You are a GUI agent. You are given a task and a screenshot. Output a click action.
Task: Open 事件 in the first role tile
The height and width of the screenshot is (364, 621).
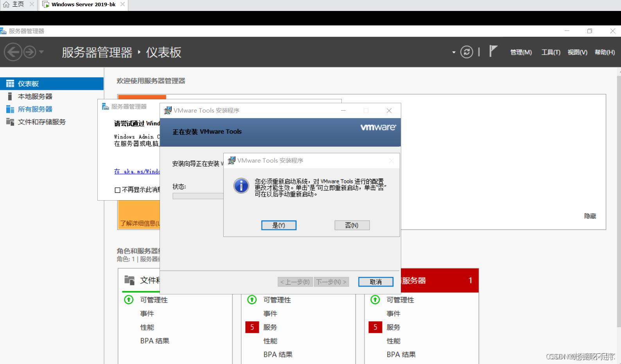click(147, 314)
